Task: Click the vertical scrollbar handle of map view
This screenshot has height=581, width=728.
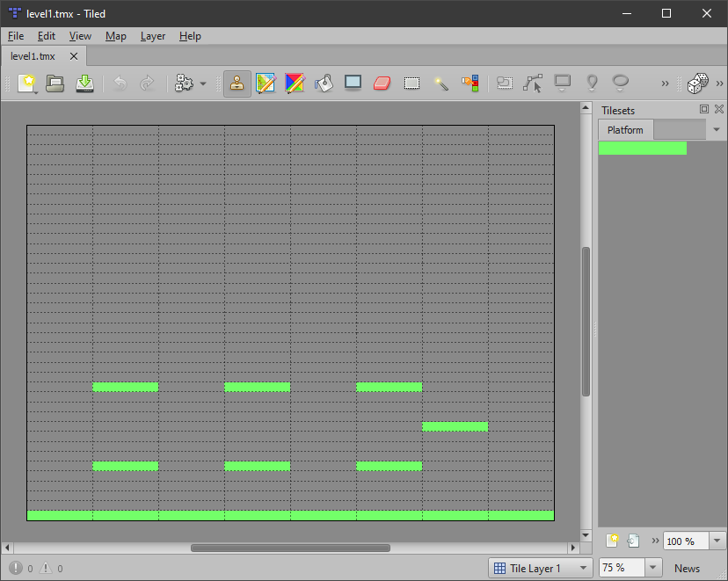Action: pos(586,322)
